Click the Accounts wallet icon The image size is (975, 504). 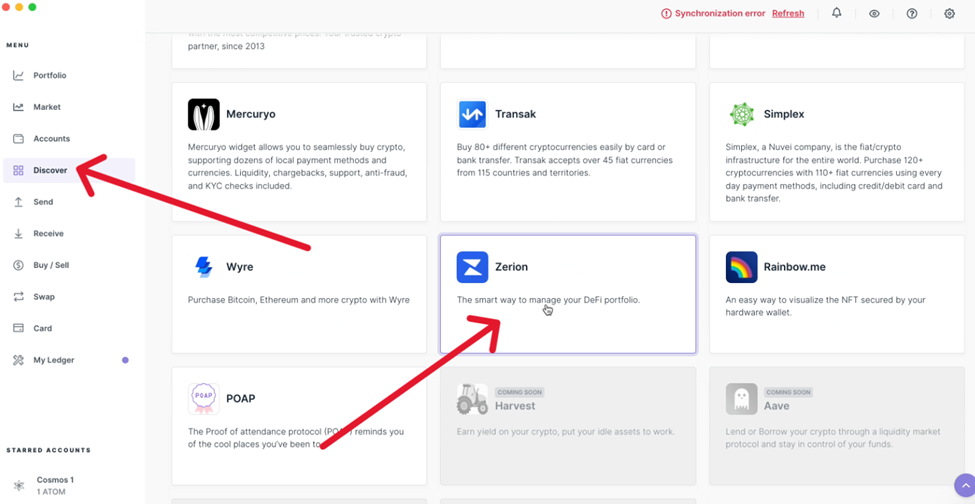[x=19, y=139]
